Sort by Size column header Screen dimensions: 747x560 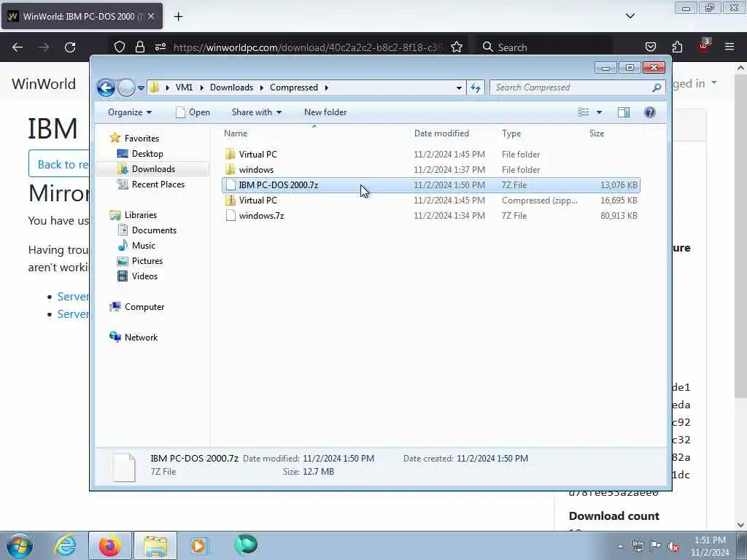(614, 133)
